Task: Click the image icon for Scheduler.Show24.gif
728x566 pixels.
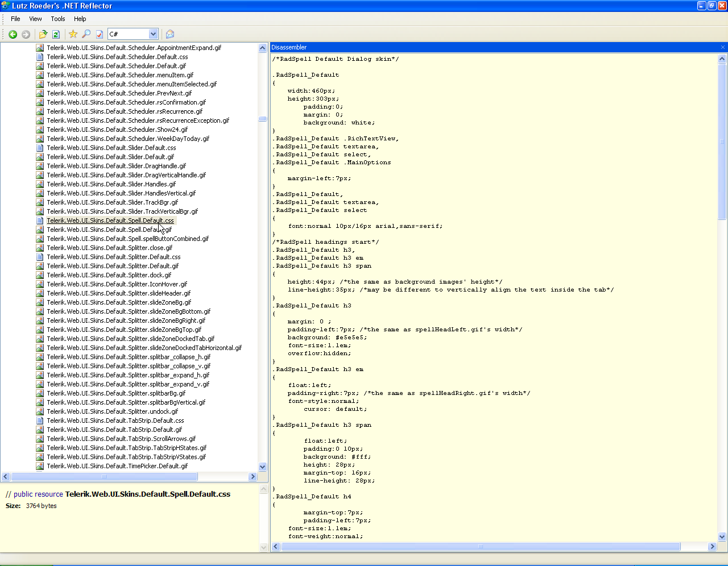Action: (x=40, y=130)
